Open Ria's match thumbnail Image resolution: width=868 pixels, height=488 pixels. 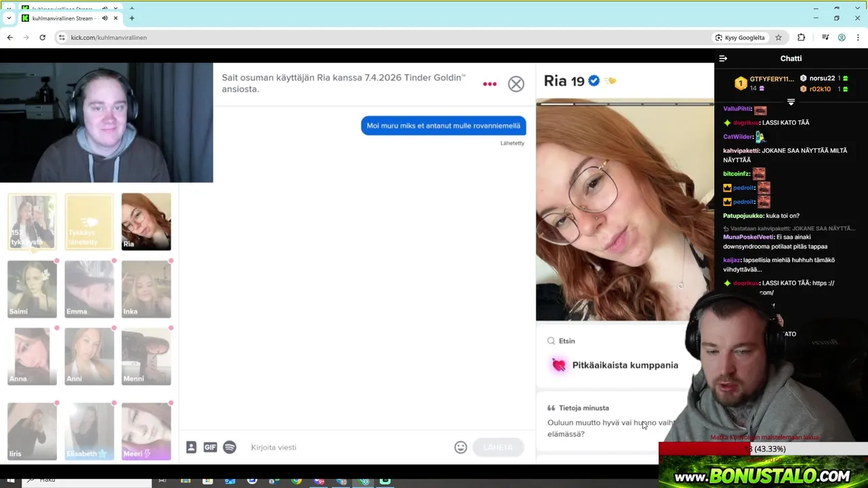coord(146,222)
